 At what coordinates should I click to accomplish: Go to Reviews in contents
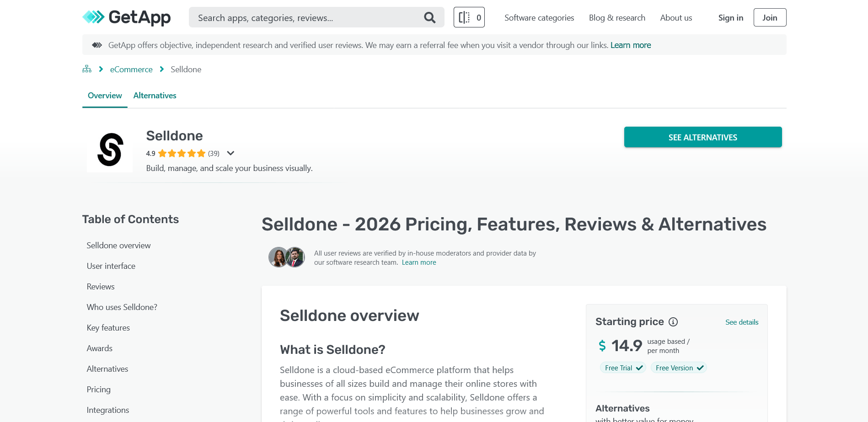[x=101, y=287]
